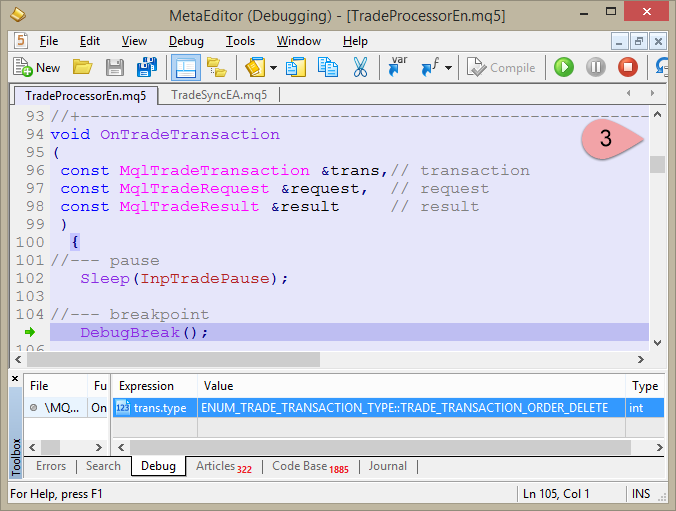Viewport: 676px width, 511px height.
Task: Click the Type column header
Action: [x=645, y=386]
